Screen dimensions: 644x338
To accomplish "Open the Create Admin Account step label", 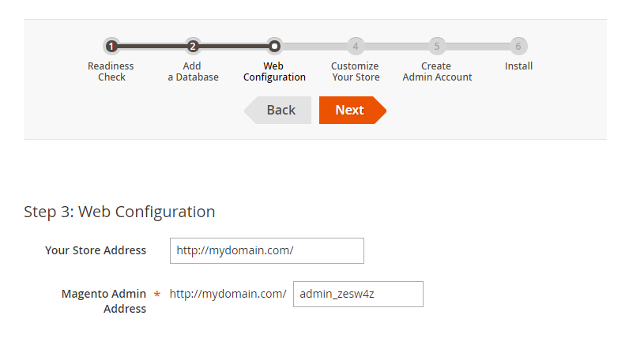I will tap(437, 72).
